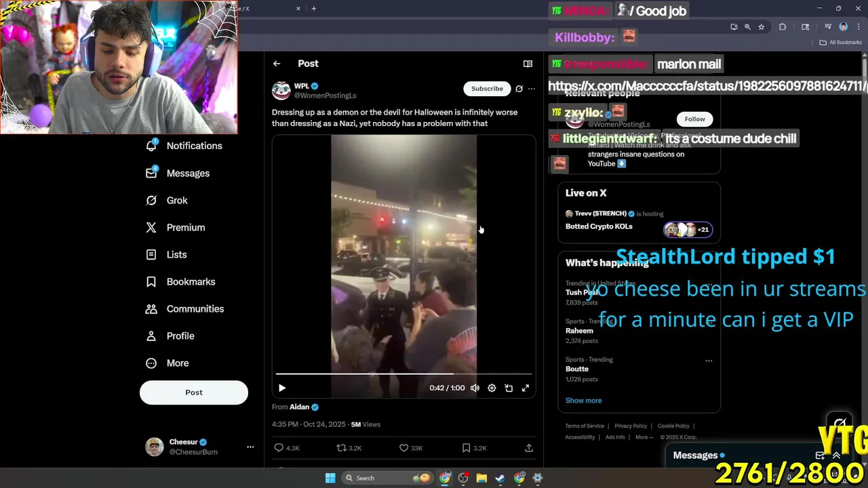Open Bookmarks in the sidebar
Screen dimensions: 868x488
coord(180,281)
